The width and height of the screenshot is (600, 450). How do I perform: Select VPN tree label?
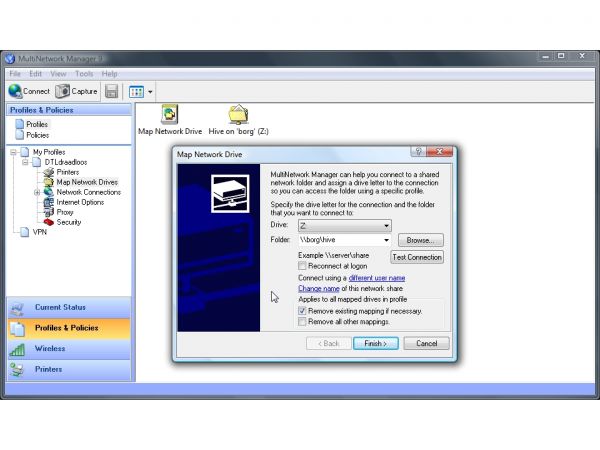[x=40, y=232]
